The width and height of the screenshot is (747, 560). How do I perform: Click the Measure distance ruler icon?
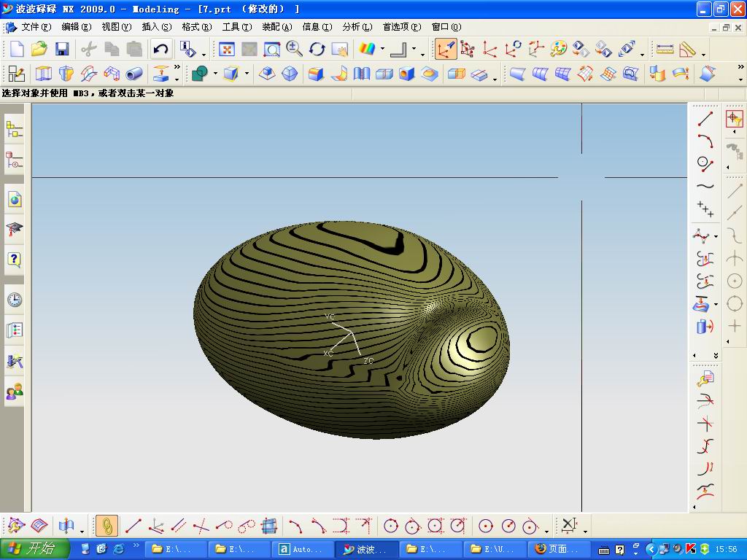[665, 49]
